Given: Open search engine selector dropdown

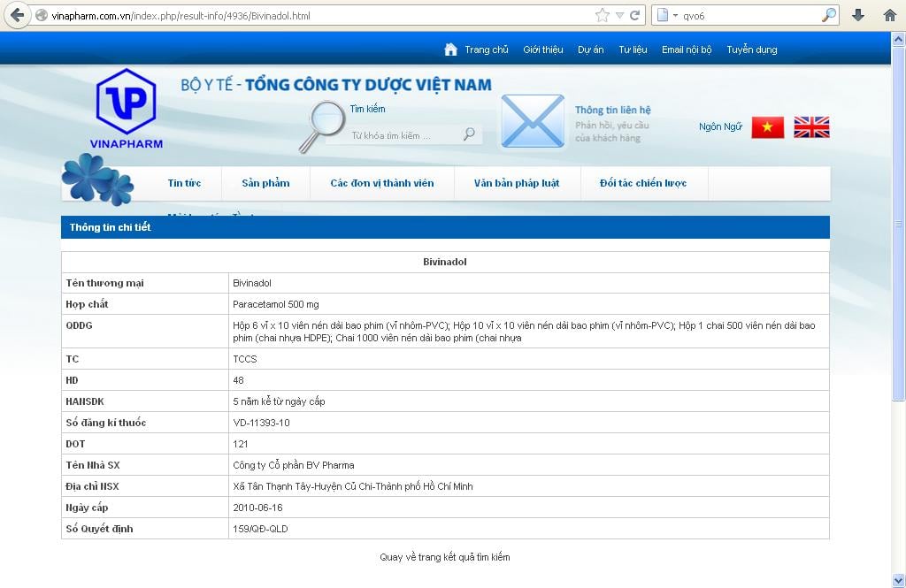Looking at the screenshot, I should pos(675,16).
